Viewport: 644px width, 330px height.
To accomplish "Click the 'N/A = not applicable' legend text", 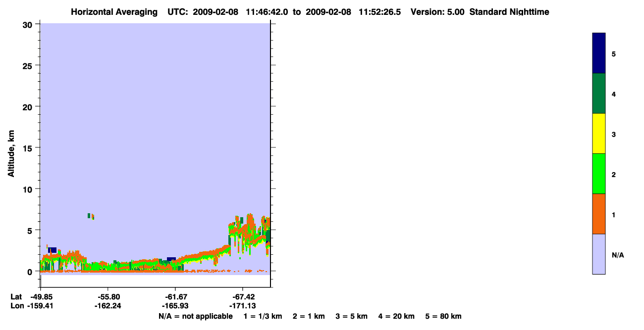I will pos(195,316).
